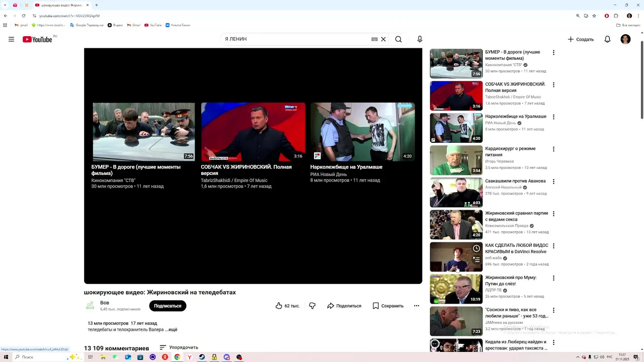Expand the description with ...ещё
The width and height of the screenshot is (644, 362).
171,330
